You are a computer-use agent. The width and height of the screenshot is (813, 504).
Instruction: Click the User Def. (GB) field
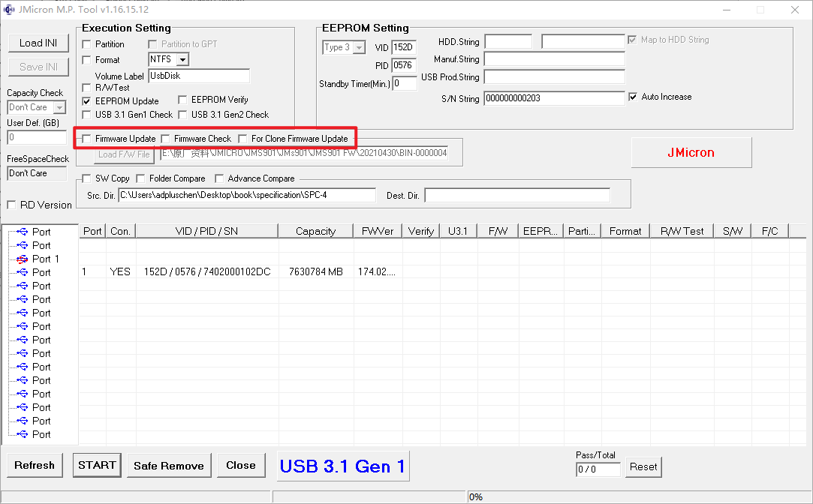click(37, 137)
